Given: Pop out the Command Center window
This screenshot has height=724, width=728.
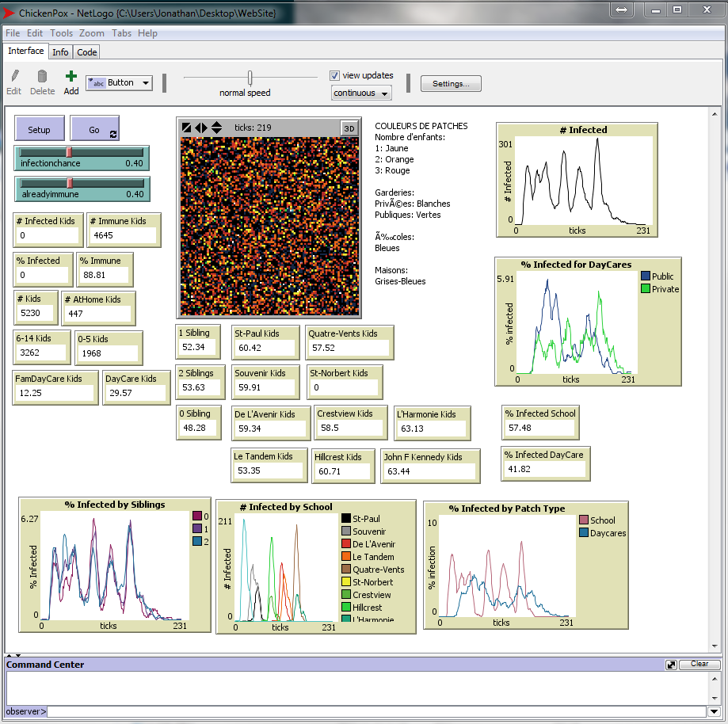Looking at the screenshot, I should tap(671, 665).
